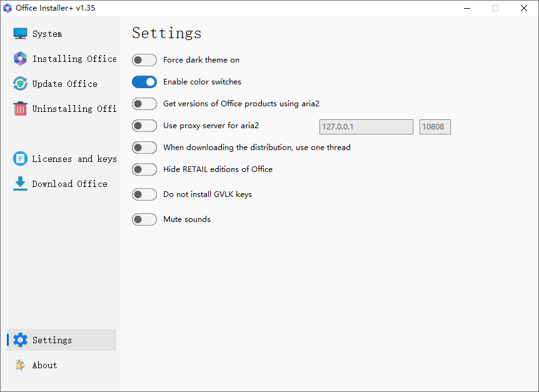The image size is (539, 392).
Task: Click the Settings gear icon
Action: [x=20, y=340]
